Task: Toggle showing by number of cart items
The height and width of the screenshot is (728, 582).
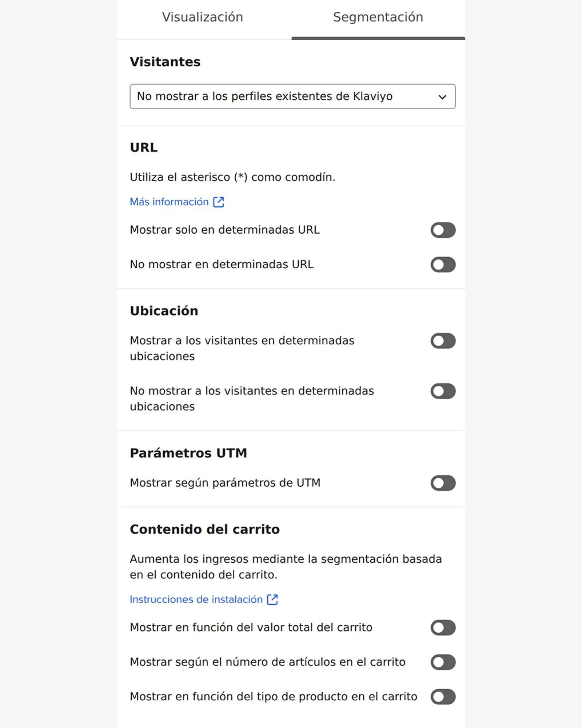Action: tap(443, 662)
